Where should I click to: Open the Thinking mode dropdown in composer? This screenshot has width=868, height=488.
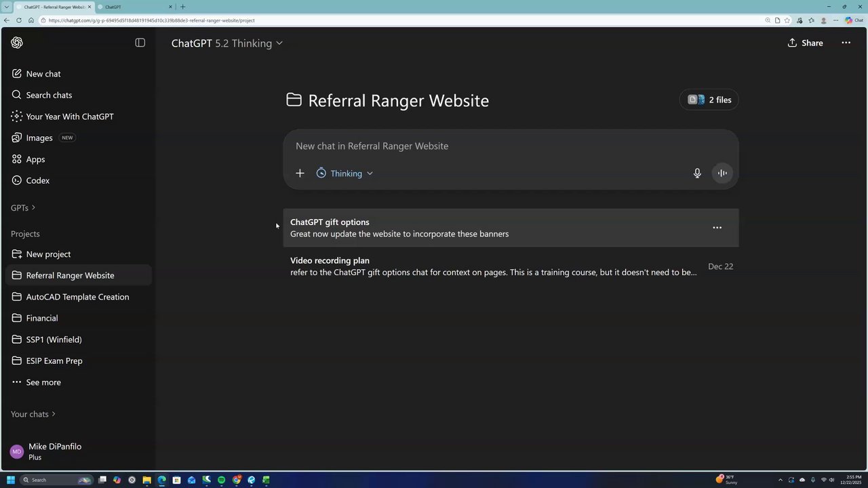344,174
